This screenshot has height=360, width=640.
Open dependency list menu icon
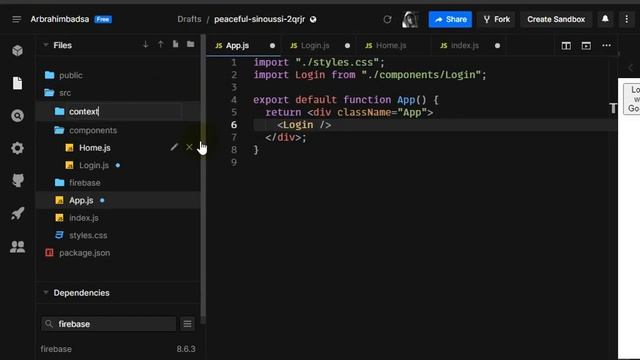click(x=187, y=324)
